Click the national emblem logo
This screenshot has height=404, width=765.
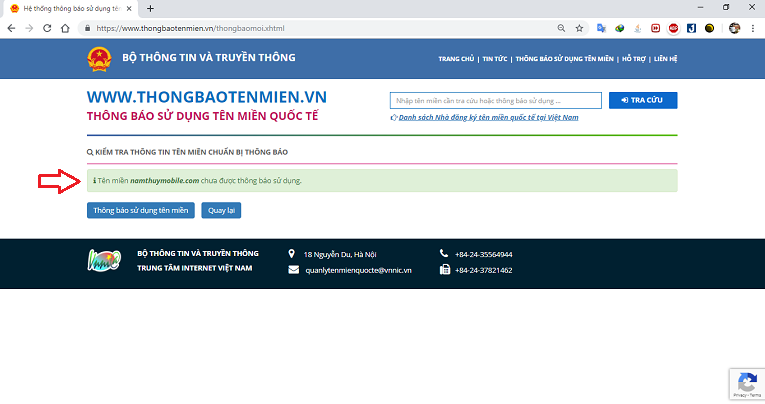coord(99,59)
